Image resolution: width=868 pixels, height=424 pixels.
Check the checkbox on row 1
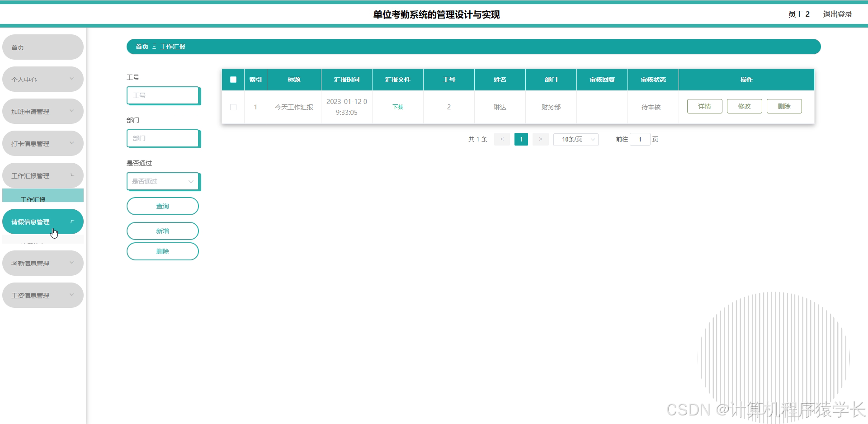pyautogui.click(x=233, y=107)
